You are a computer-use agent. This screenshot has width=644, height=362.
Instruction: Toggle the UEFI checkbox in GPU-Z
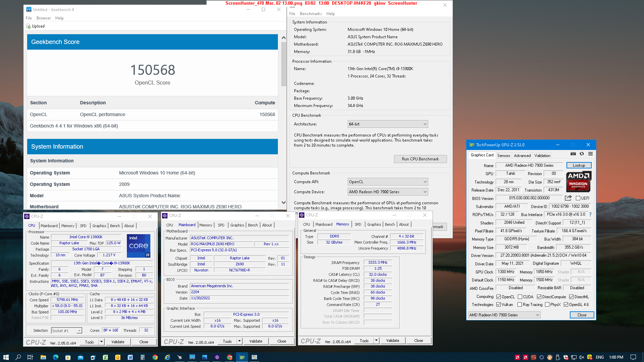[578, 198]
